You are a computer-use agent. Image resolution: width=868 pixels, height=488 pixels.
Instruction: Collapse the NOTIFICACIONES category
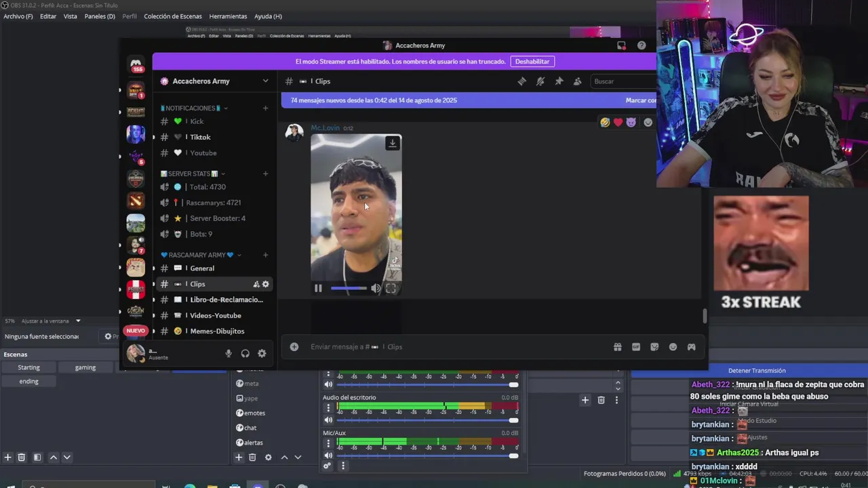(x=193, y=108)
